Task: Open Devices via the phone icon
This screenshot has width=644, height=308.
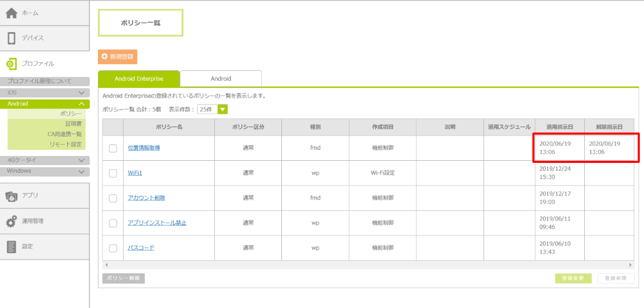Action: click(12, 38)
